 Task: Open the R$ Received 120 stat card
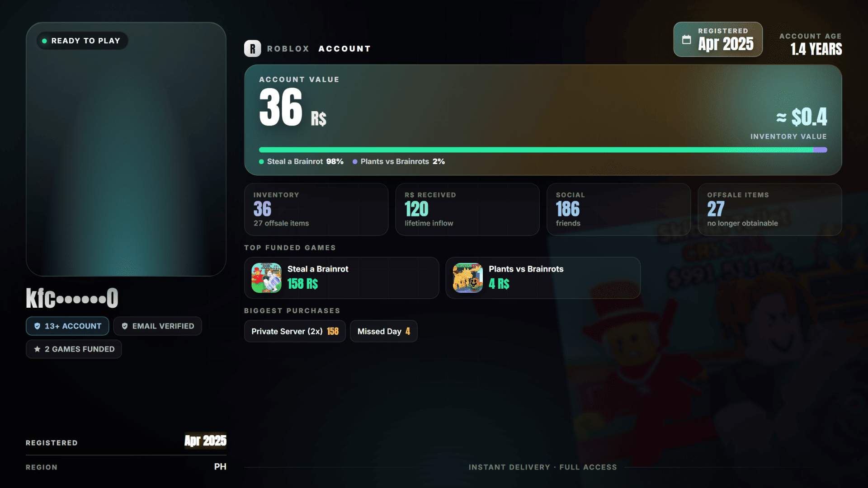(467, 209)
